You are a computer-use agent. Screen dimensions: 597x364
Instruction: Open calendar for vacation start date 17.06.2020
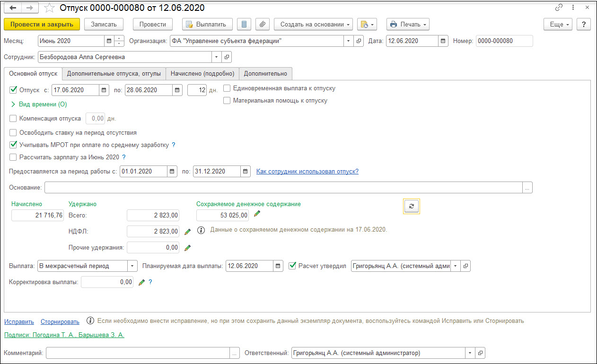tap(105, 90)
